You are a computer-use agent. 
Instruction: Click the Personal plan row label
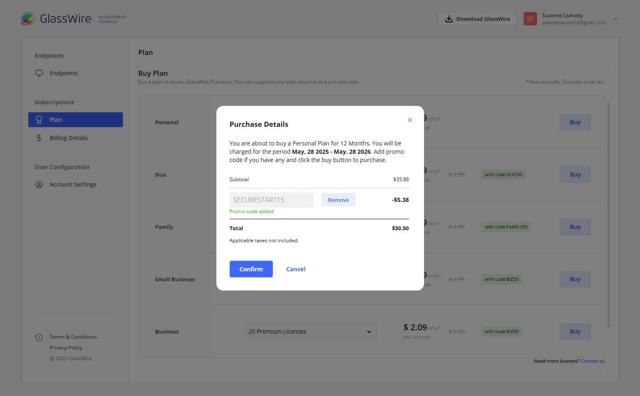coord(167,122)
